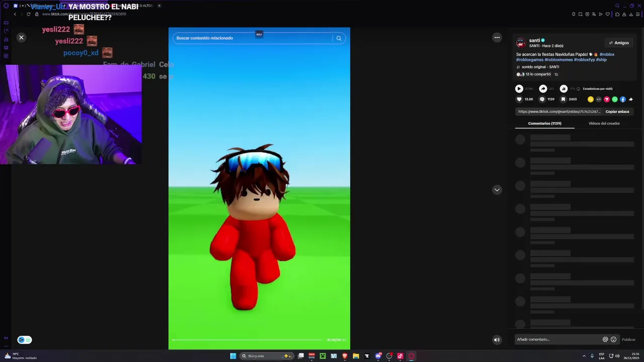The width and height of the screenshot is (644, 362).
Task: Open File Explorer from the taskbar
Action: [356, 356]
